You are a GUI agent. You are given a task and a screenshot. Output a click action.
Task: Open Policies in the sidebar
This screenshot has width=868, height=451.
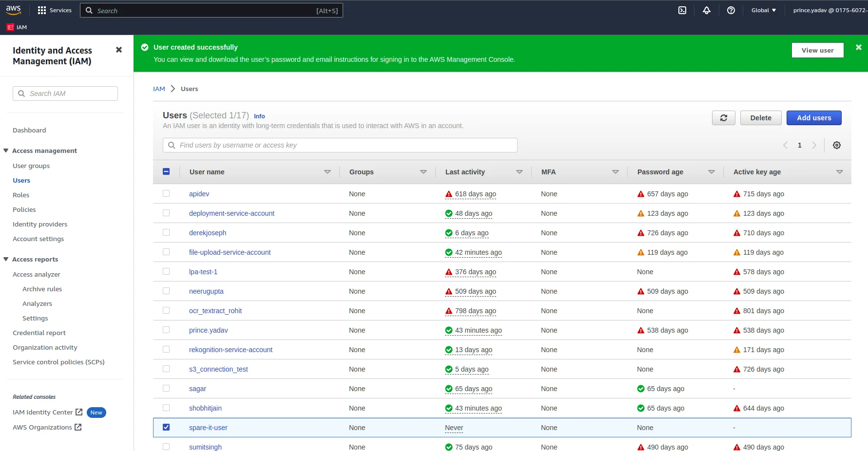pyautogui.click(x=24, y=209)
